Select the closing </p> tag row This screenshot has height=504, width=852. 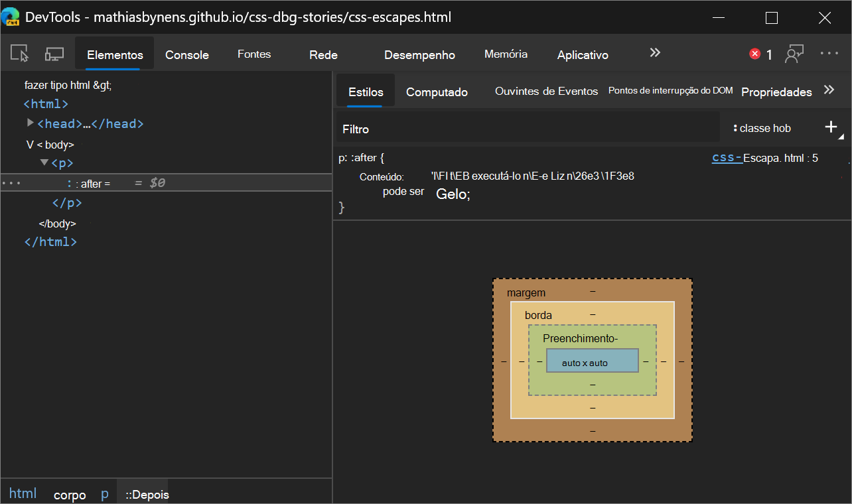(x=67, y=203)
